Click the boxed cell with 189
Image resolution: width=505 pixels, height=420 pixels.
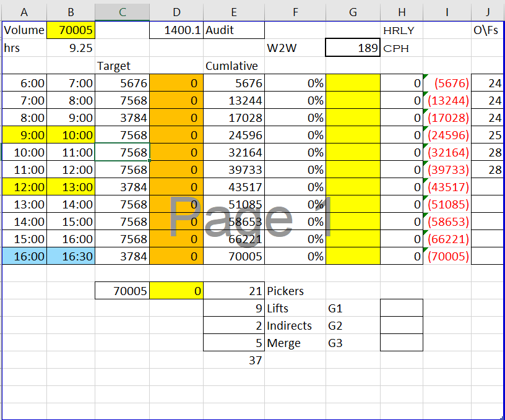pos(353,48)
